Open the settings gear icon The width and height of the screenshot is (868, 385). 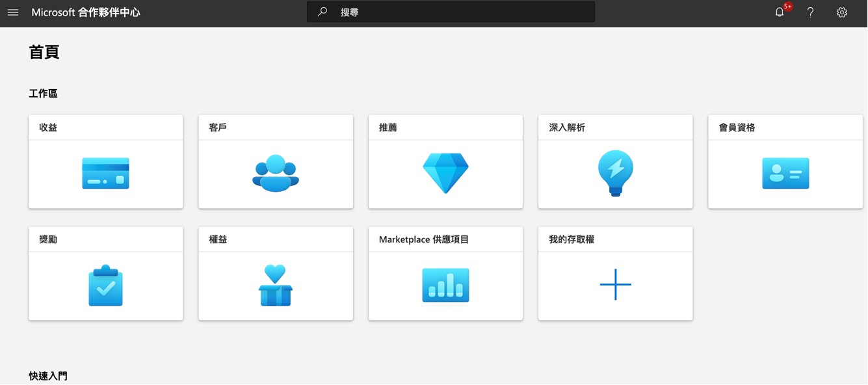click(x=842, y=12)
